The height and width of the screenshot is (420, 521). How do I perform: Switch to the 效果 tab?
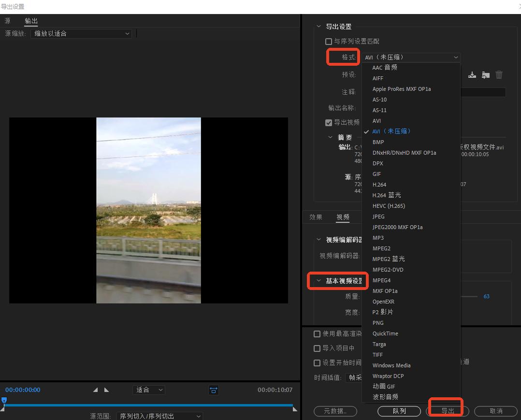point(315,217)
